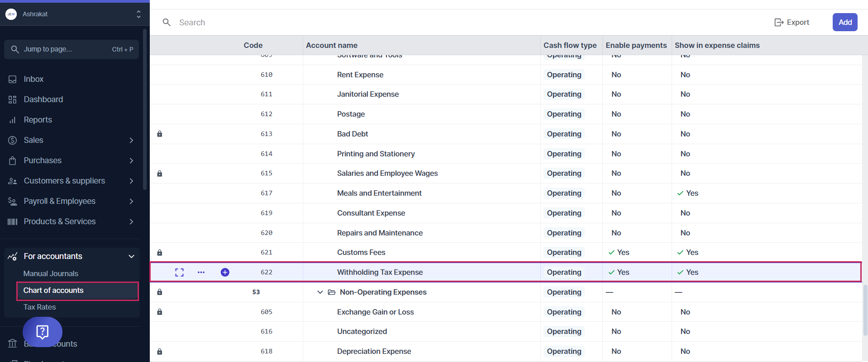Open Manual Journals page
868x362 pixels.
[x=51, y=273]
